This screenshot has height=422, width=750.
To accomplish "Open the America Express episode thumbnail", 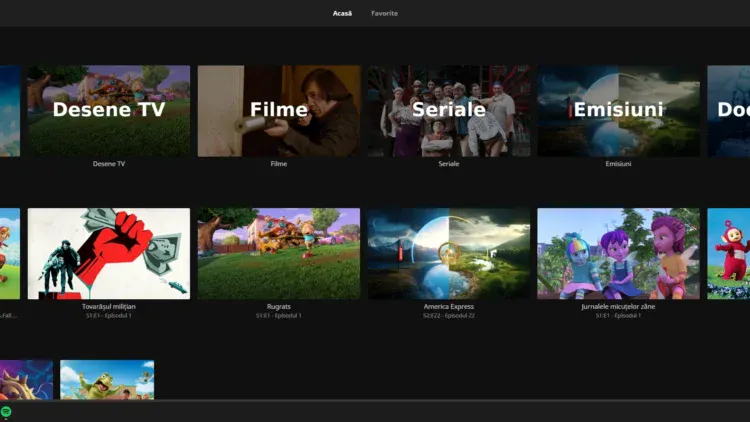I will (449, 254).
